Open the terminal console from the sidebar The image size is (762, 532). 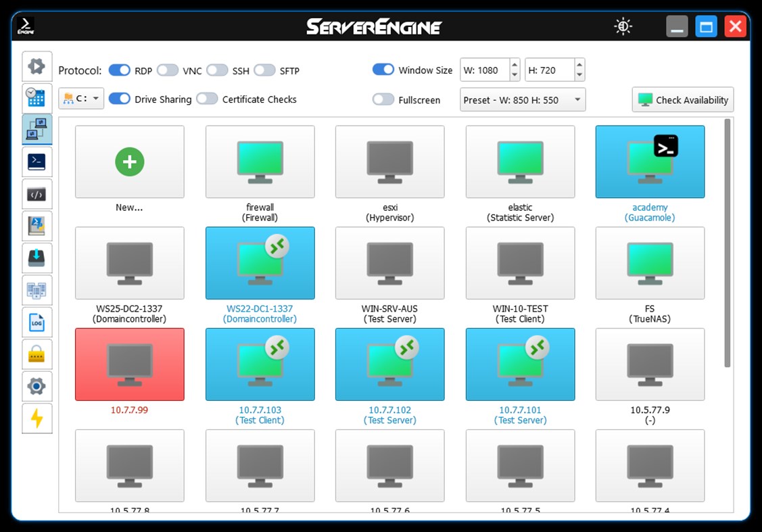(37, 161)
